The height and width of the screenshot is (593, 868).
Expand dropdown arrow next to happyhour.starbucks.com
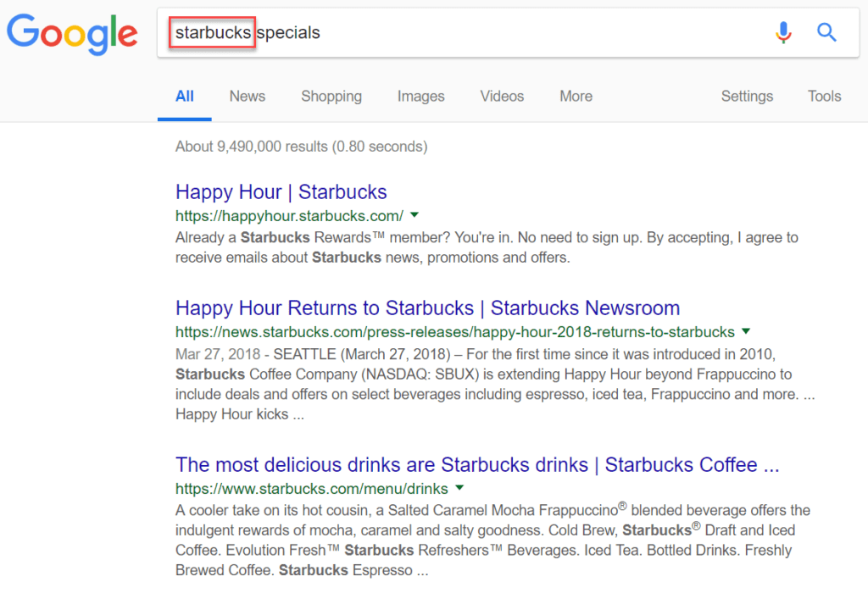pyautogui.click(x=415, y=214)
